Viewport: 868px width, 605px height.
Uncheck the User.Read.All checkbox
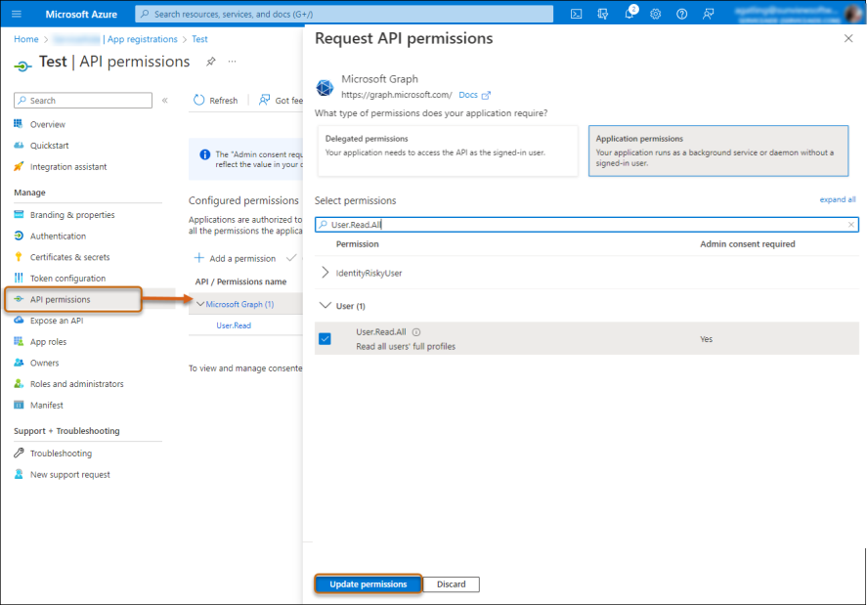[x=325, y=339]
